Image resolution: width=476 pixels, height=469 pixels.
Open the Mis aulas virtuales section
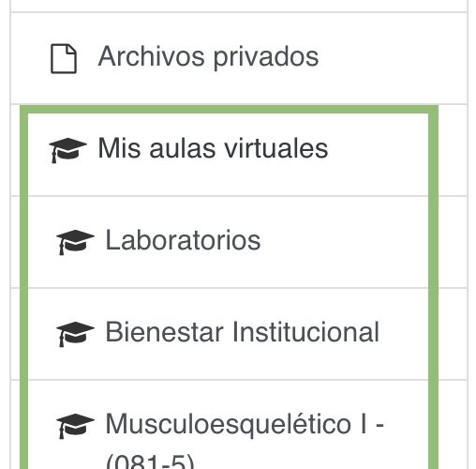[213, 148]
